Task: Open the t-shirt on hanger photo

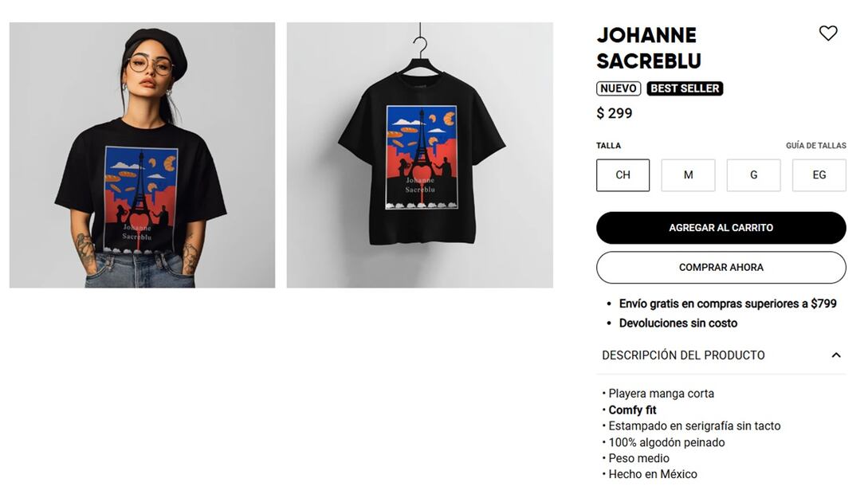Action: click(x=419, y=155)
